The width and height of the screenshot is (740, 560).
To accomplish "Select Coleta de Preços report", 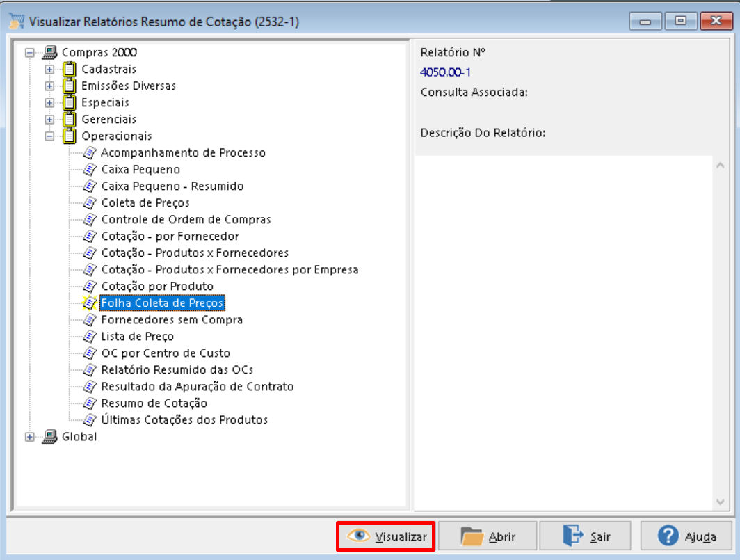I will [x=145, y=202].
